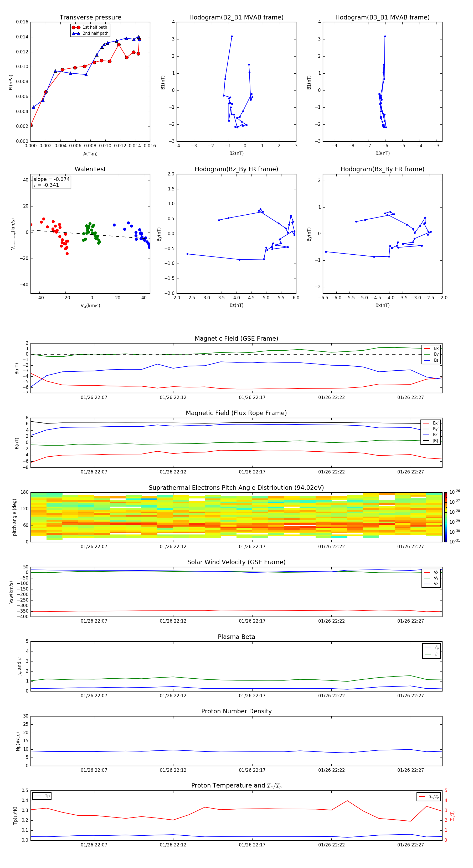Click the 'Hodogram(B2_B1 MVAB frame)' title

[x=236, y=17]
